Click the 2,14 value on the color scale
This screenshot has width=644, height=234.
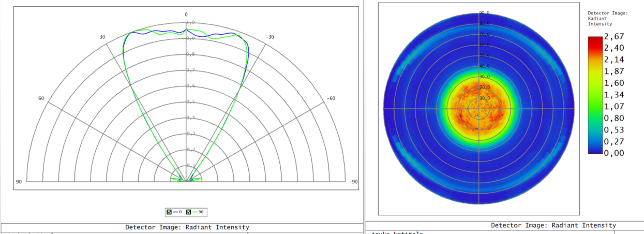(x=613, y=60)
